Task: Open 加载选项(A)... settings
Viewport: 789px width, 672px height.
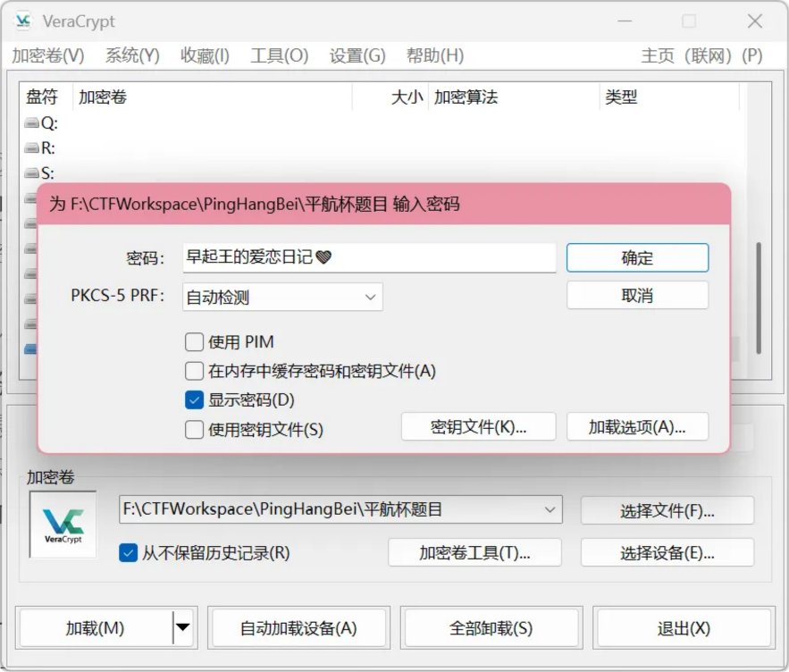Action: [637, 427]
